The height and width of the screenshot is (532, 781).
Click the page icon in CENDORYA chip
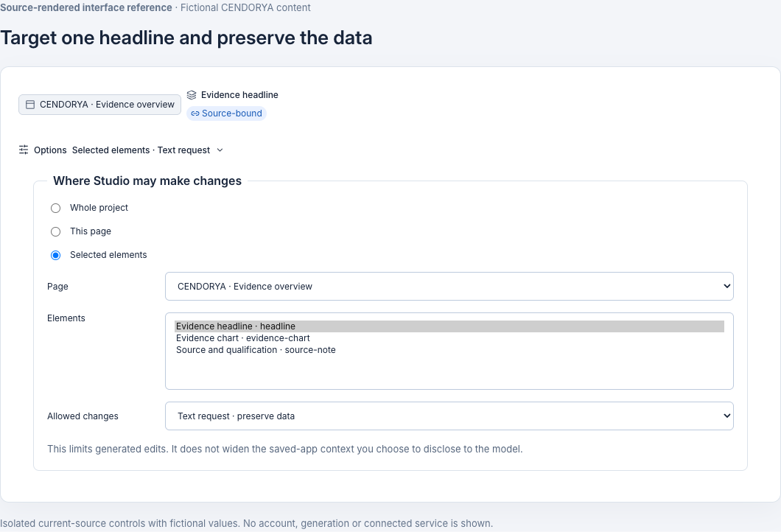30,105
